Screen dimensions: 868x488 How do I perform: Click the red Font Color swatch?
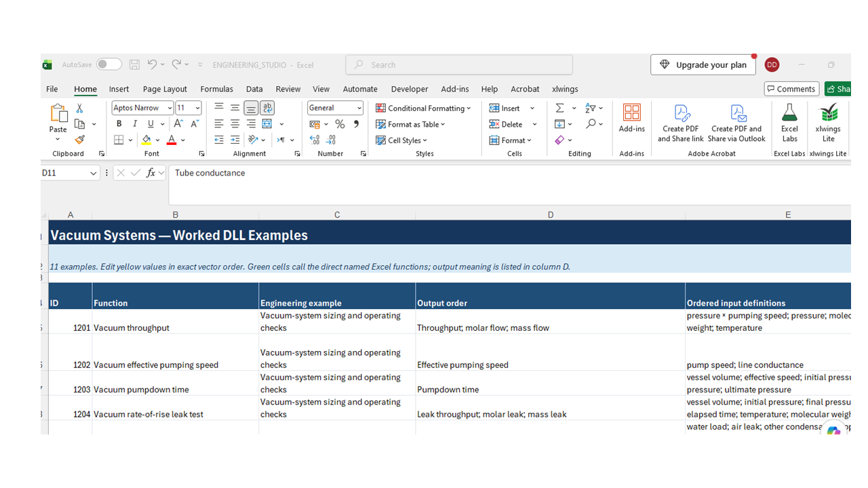(172, 140)
